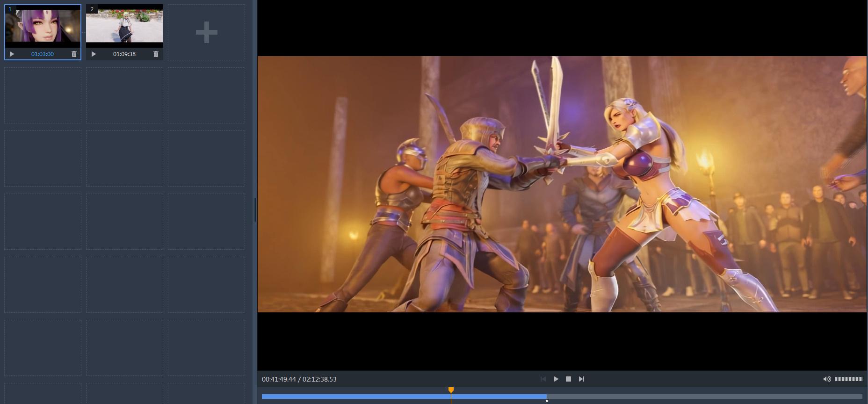This screenshot has width=868, height=404.
Task: Click the video preview frame
Action: pyautogui.click(x=562, y=184)
